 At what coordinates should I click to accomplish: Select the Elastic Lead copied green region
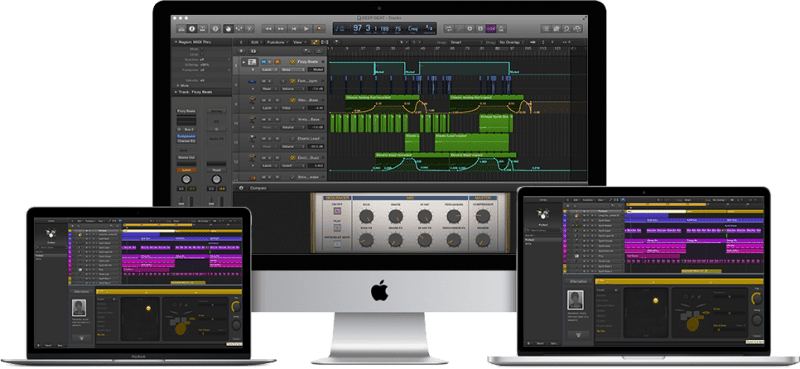[471, 142]
